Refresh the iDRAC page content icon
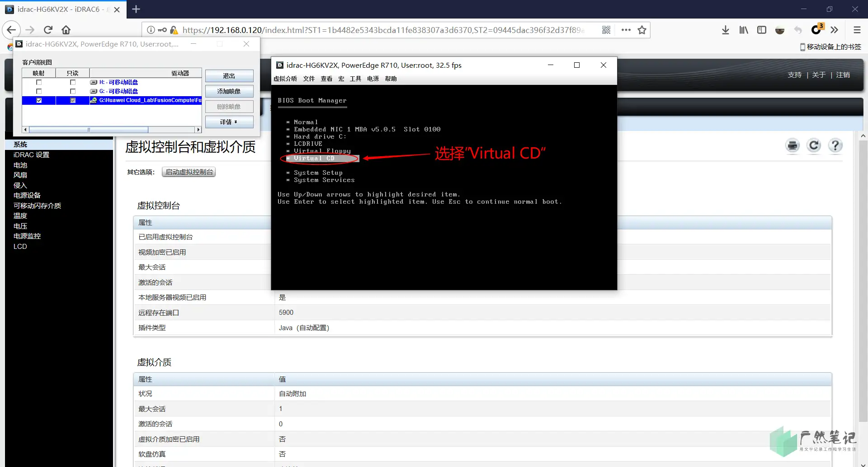The width and height of the screenshot is (868, 467). click(814, 145)
